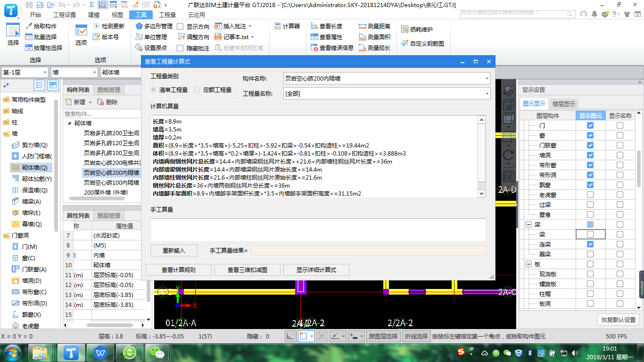Click the Windows Start button
The image size is (644, 362).
click(x=13, y=352)
